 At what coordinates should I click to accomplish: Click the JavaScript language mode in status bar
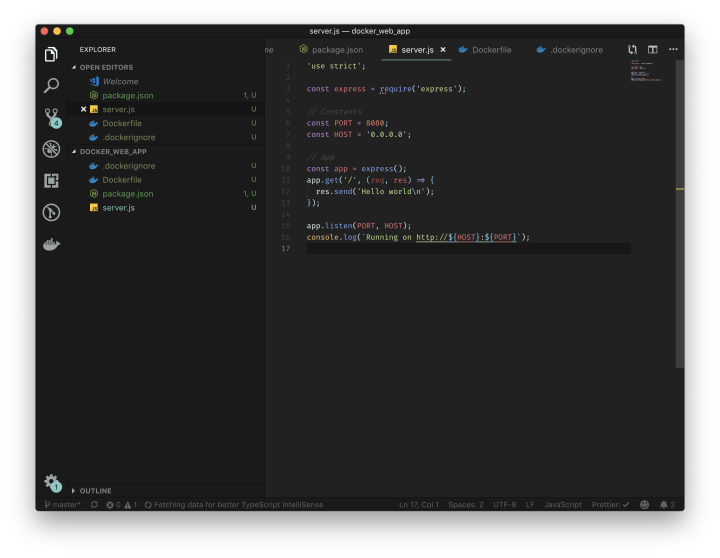pos(562,505)
